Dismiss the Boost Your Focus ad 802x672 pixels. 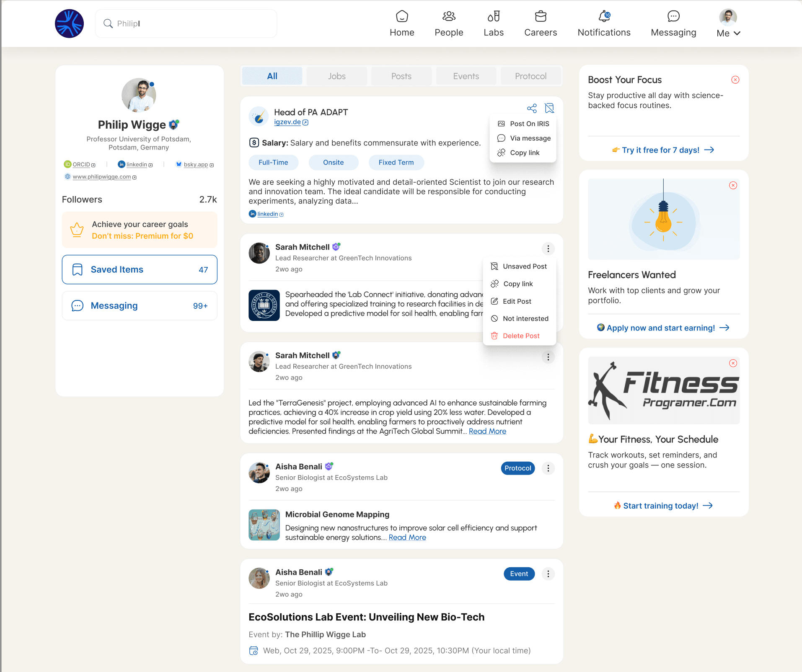pyautogui.click(x=735, y=80)
